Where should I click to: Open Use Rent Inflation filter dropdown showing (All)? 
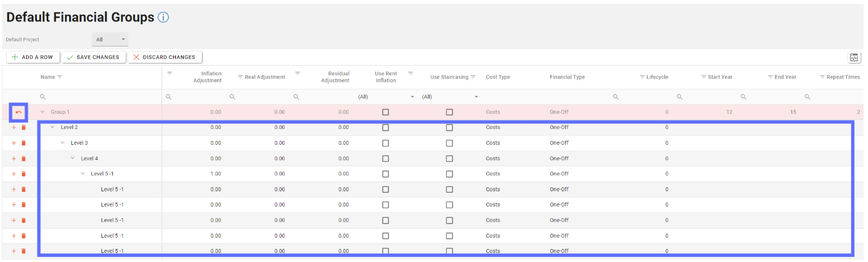[x=386, y=97]
